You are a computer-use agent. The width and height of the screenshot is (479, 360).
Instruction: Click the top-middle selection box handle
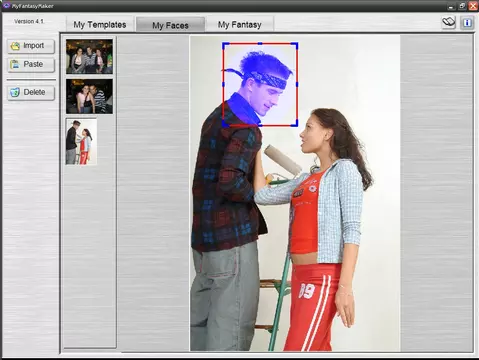point(260,44)
